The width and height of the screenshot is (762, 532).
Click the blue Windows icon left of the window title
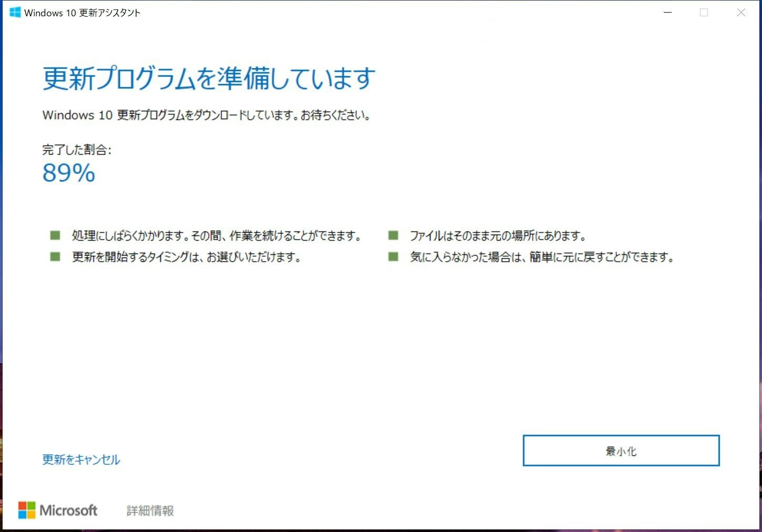point(15,12)
